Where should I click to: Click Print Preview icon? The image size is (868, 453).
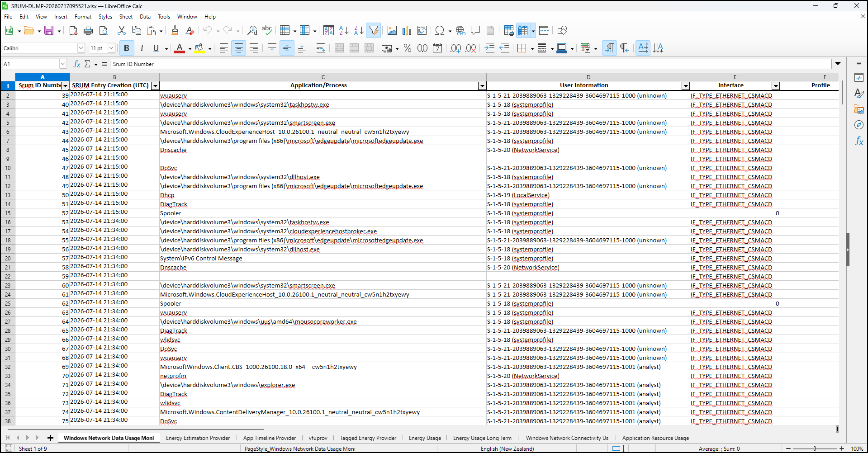point(103,31)
